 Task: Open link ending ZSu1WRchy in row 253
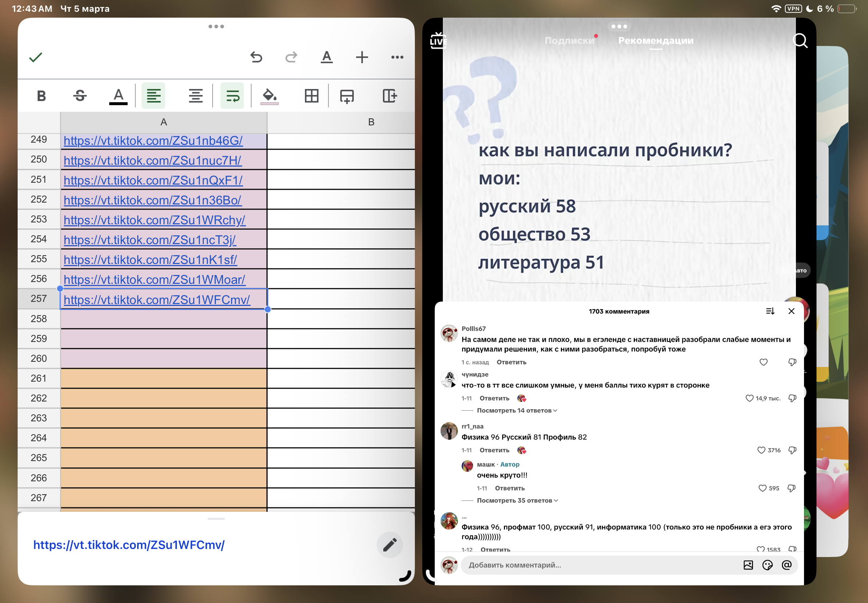[154, 220]
